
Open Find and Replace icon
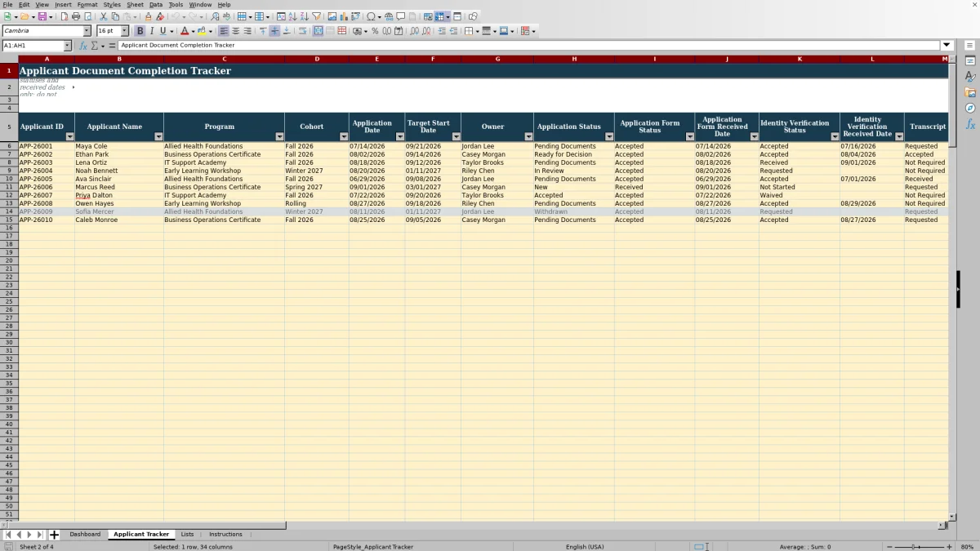coord(215,16)
